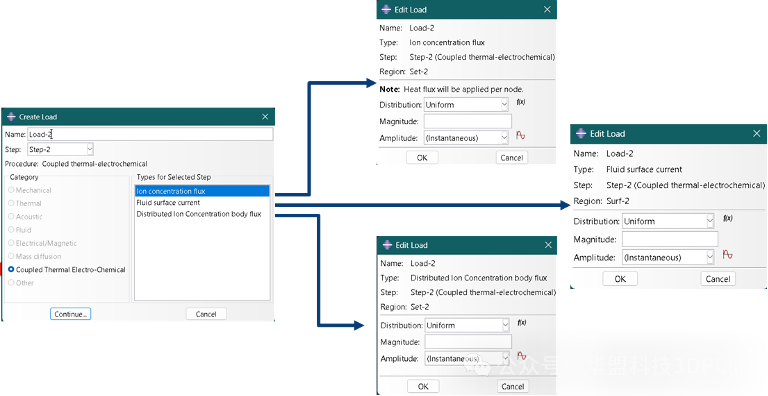Click the 'Region: Surf-2' text
The height and width of the screenshot is (396, 768).
[601, 201]
